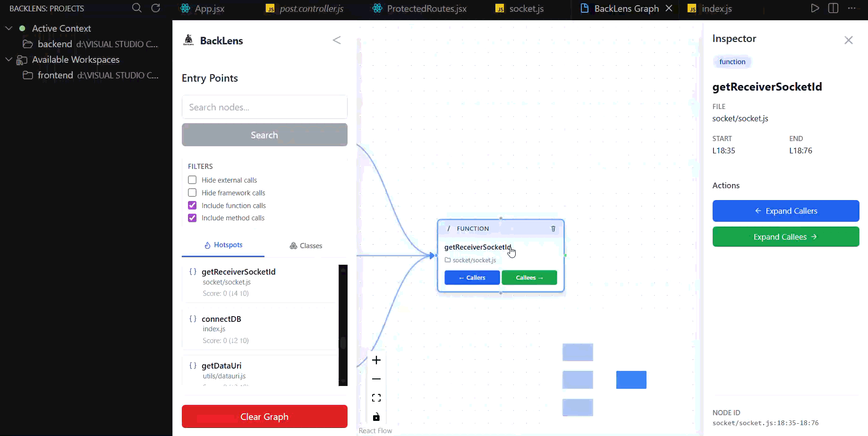Collapse the Active Context tree section
Screen dimensions: 868x436
click(x=9, y=28)
